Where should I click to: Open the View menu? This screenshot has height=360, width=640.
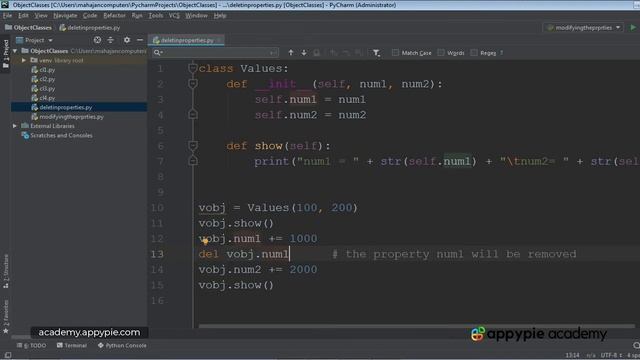[41, 16]
